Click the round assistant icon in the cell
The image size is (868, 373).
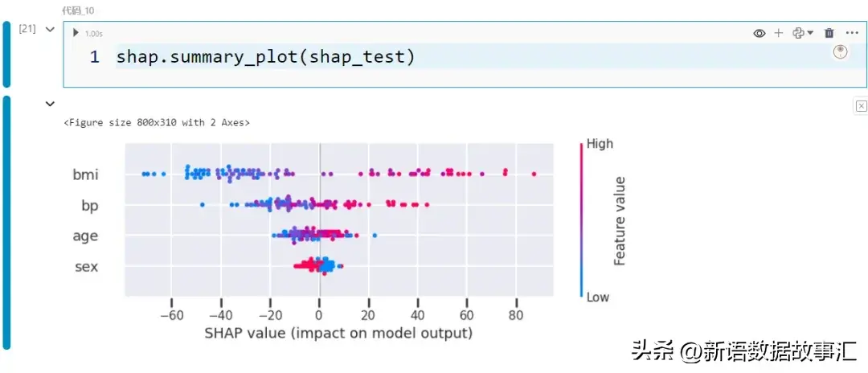[x=841, y=52]
